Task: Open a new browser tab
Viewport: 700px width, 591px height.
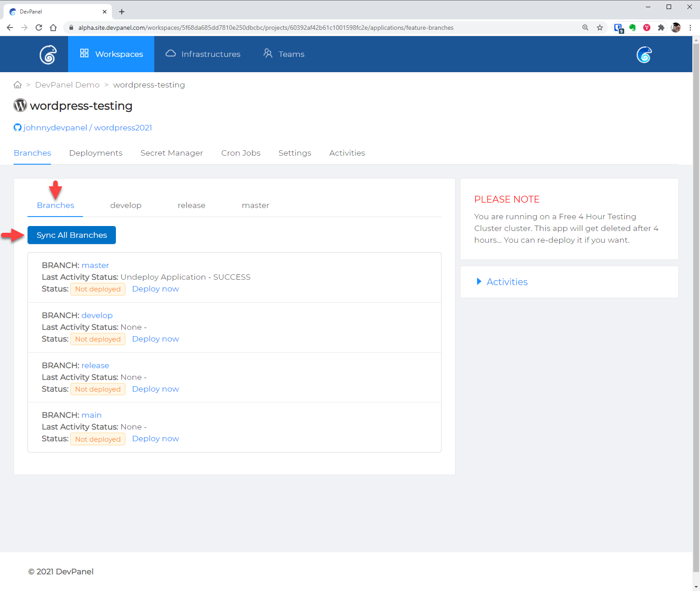Action: pyautogui.click(x=122, y=12)
